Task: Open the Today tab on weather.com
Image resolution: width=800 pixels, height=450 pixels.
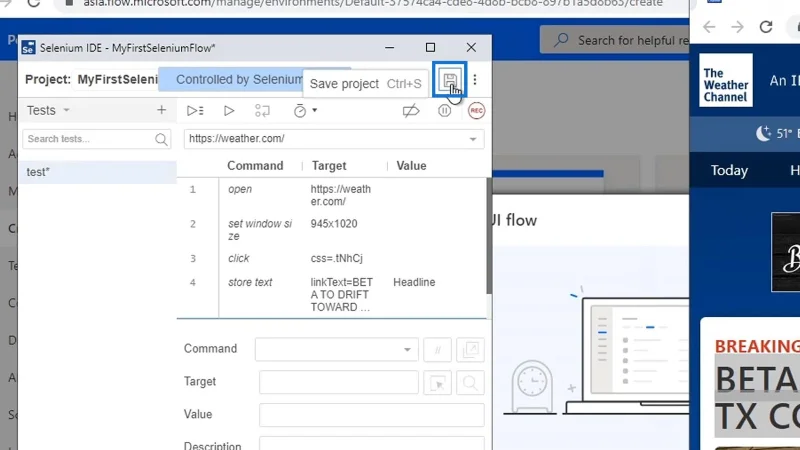Action: tap(729, 170)
